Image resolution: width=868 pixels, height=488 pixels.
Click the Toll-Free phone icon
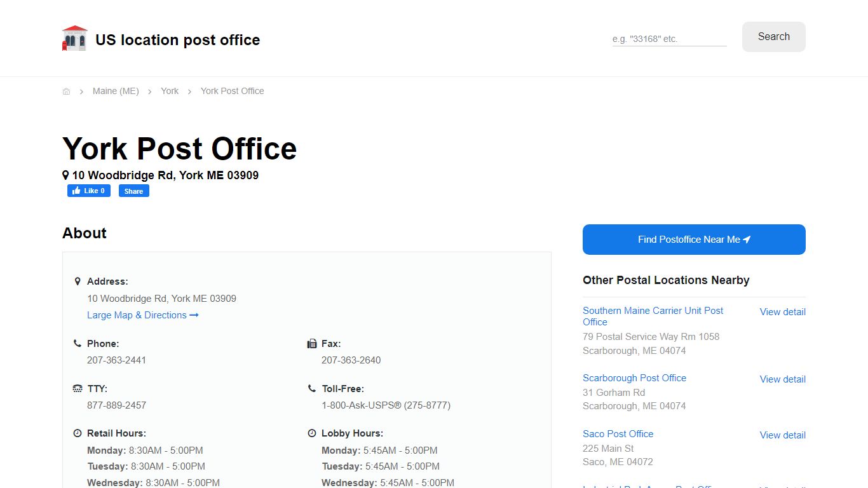[312, 388]
